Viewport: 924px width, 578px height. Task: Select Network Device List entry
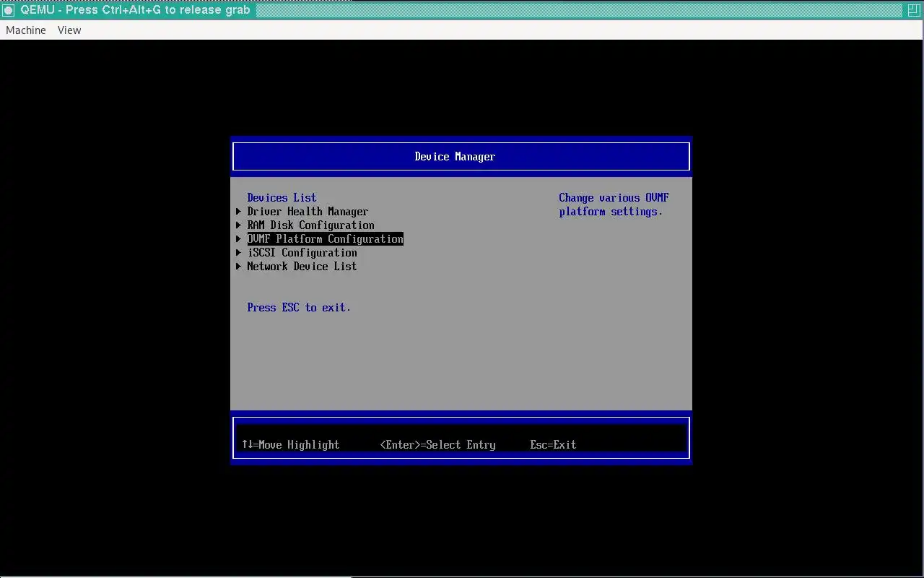[x=302, y=267]
